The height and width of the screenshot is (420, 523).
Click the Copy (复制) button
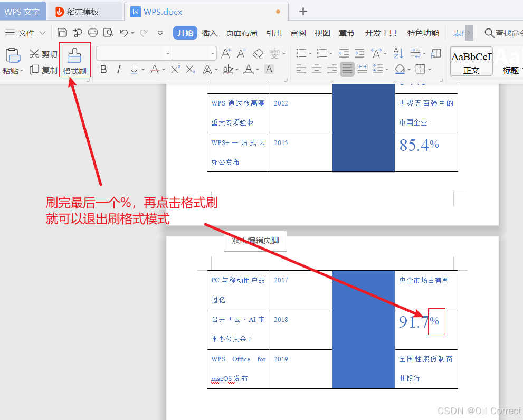(43, 70)
